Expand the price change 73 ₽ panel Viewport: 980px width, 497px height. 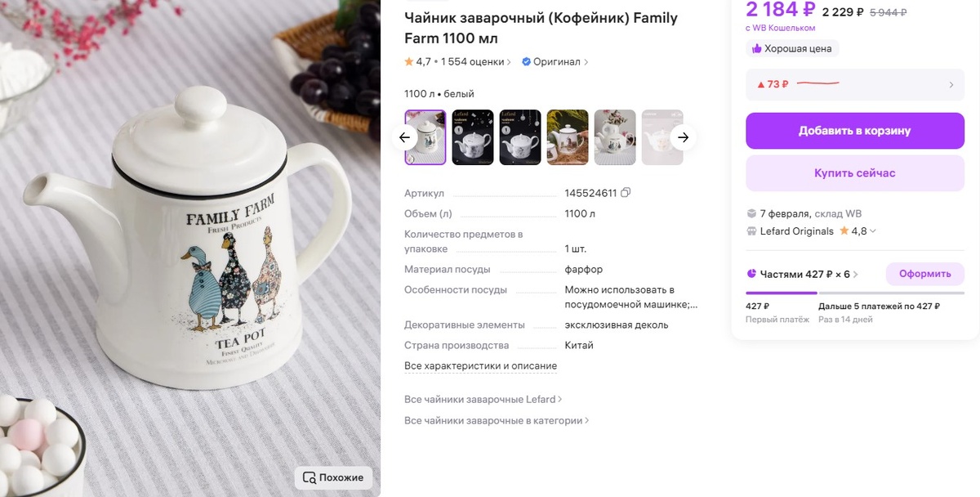(x=855, y=84)
